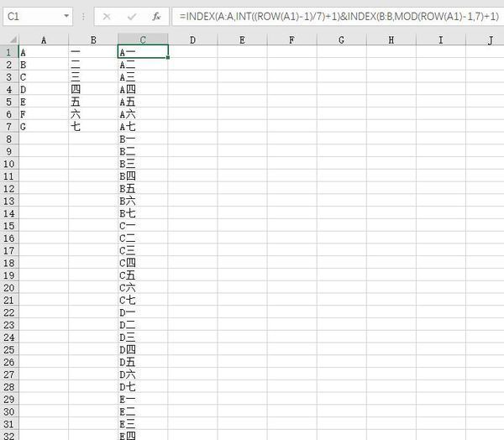Click cell B6 containing 六
504x440 pixels.
pos(93,114)
